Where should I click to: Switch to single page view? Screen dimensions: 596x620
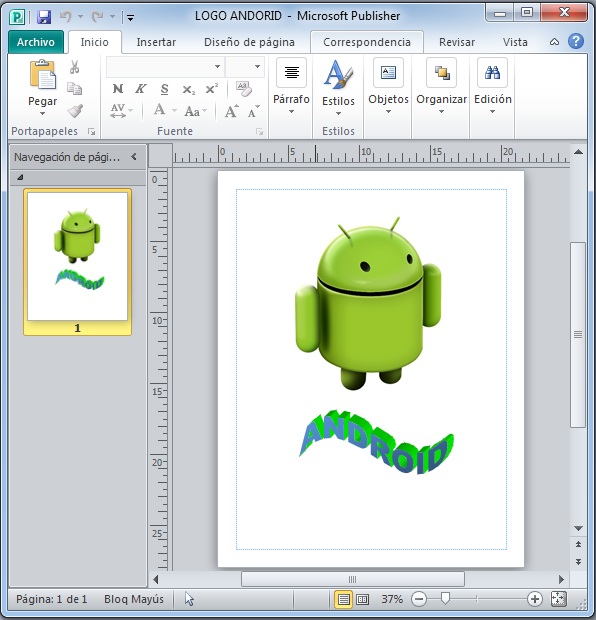click(x=344, y=599)
